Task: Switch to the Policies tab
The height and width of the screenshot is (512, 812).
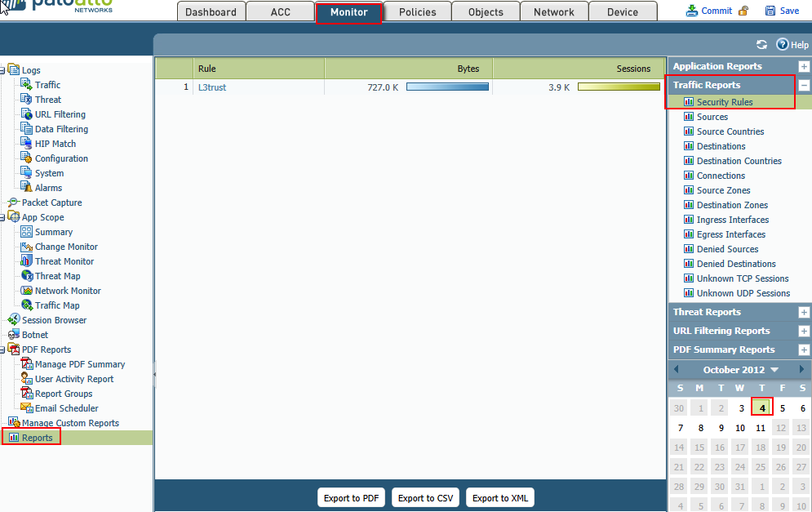Action: (417, 11)
